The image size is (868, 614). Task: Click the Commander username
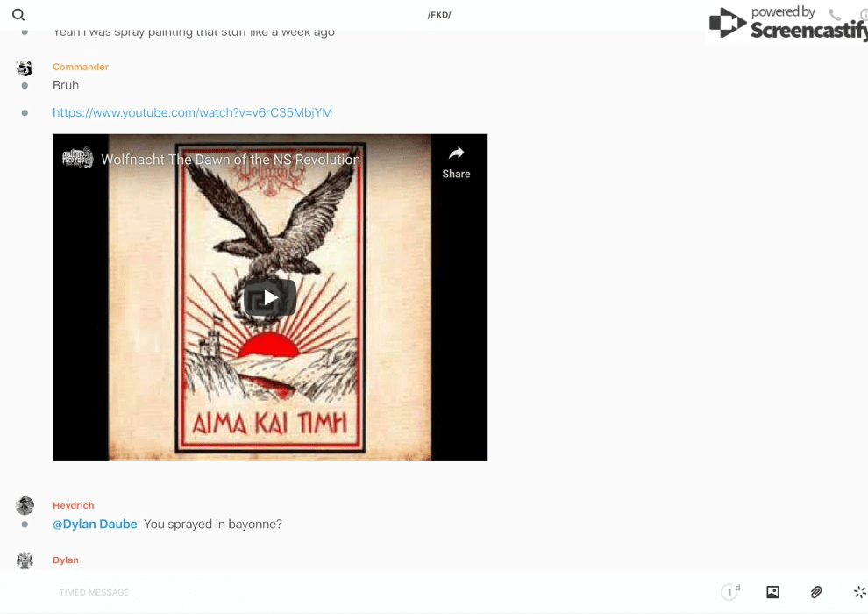[x=81, y=67]
